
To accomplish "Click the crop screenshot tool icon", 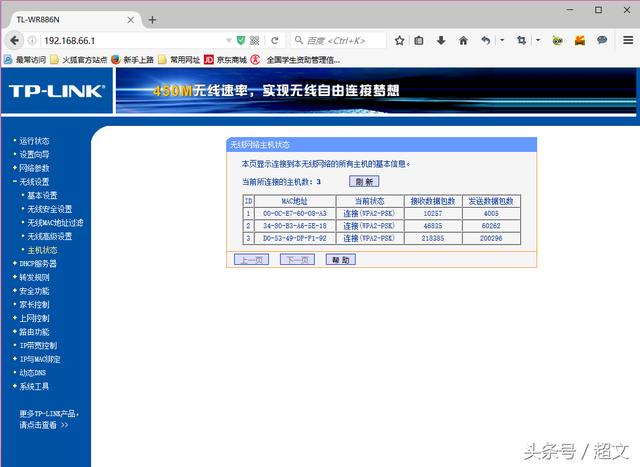I will 521,40.
